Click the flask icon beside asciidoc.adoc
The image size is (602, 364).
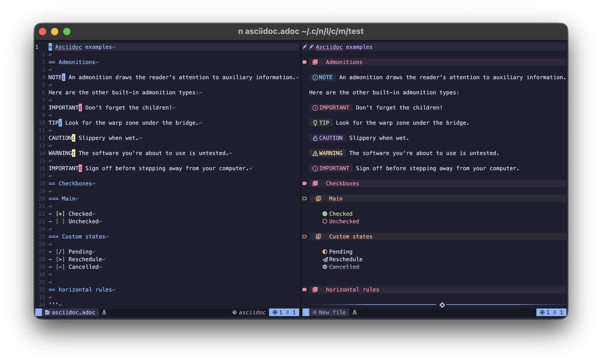(x=104, y=312)
